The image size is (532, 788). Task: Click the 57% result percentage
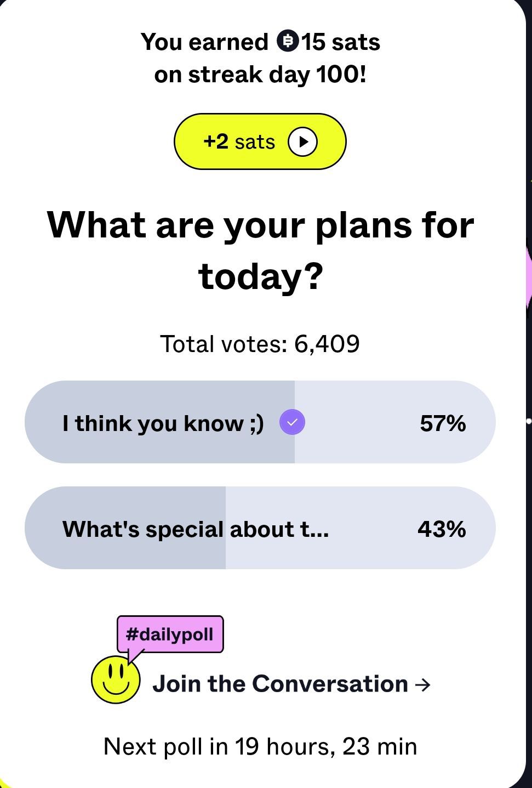(443, 423)
